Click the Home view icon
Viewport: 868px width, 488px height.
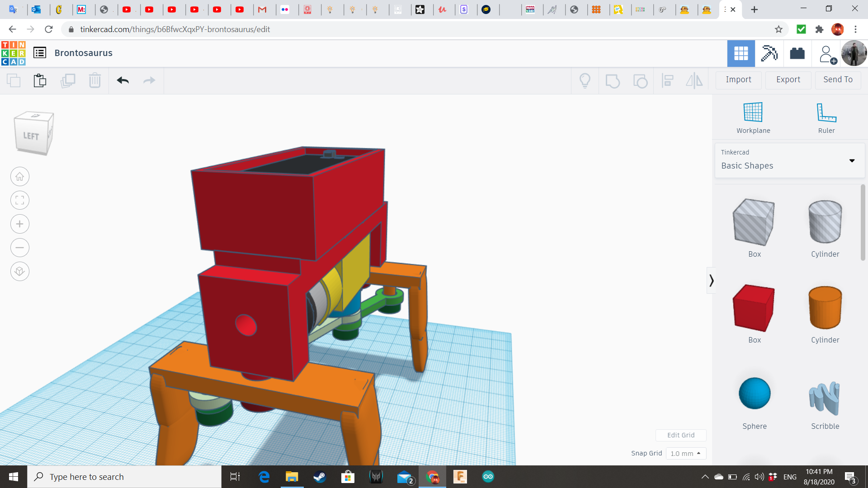click(20, 177)
